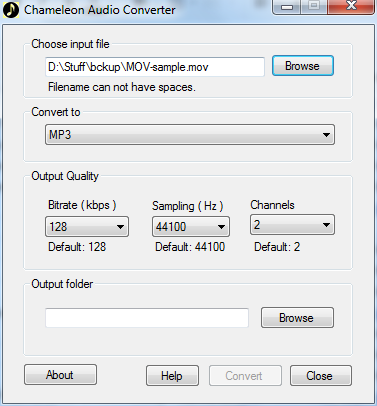
Task: Click the Chameleon Audio Converter title text
Action: click(x=100, y=10)
